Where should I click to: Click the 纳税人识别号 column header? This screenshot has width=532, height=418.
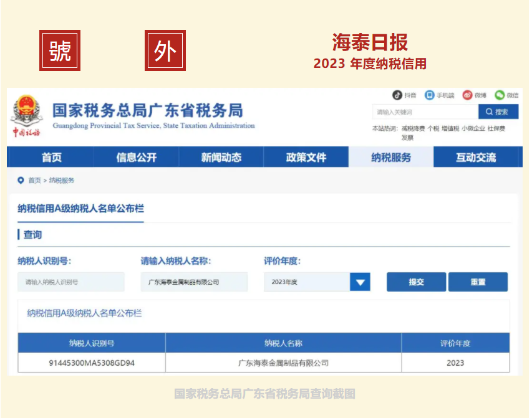click(x=92, y=343)
